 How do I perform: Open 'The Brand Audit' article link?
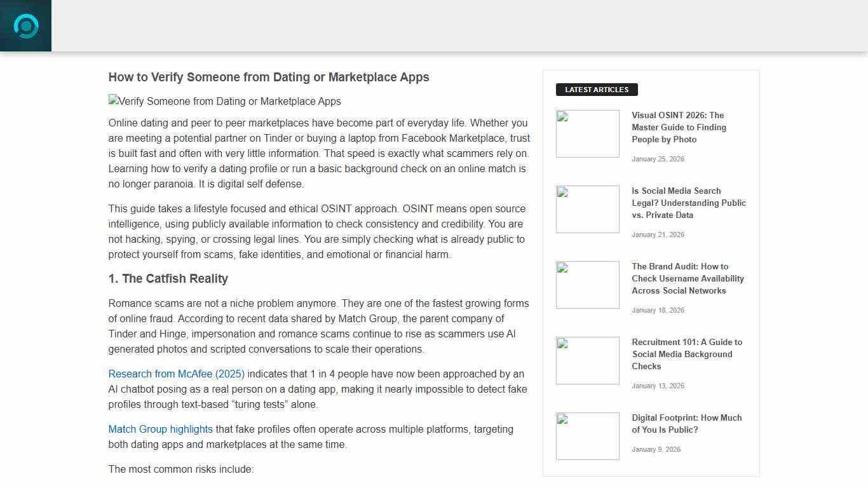(688, 278)
